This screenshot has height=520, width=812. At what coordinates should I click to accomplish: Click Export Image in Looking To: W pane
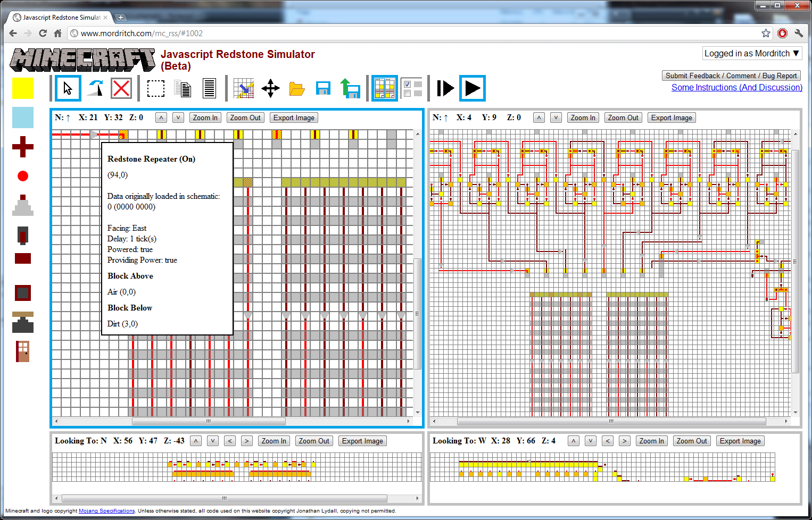click(x=740, y=441)
